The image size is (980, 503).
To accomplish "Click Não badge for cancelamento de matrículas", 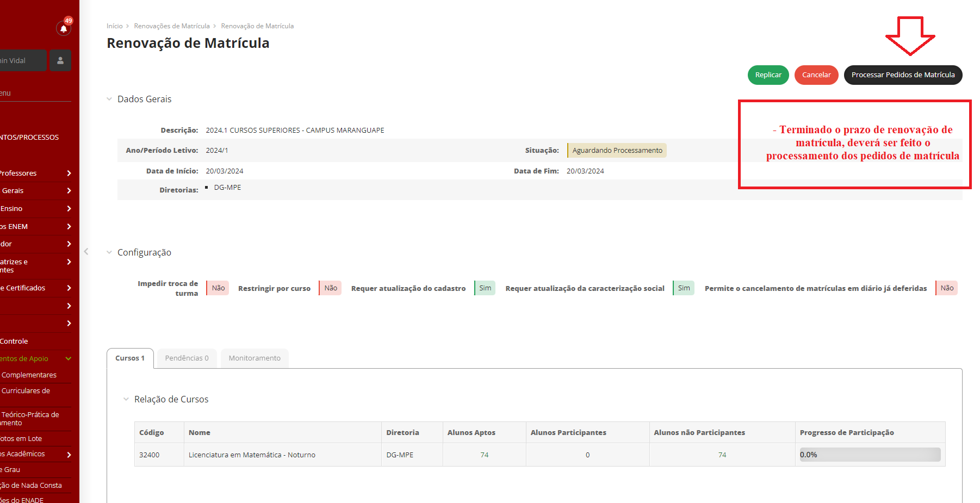I will pos(946,288).
